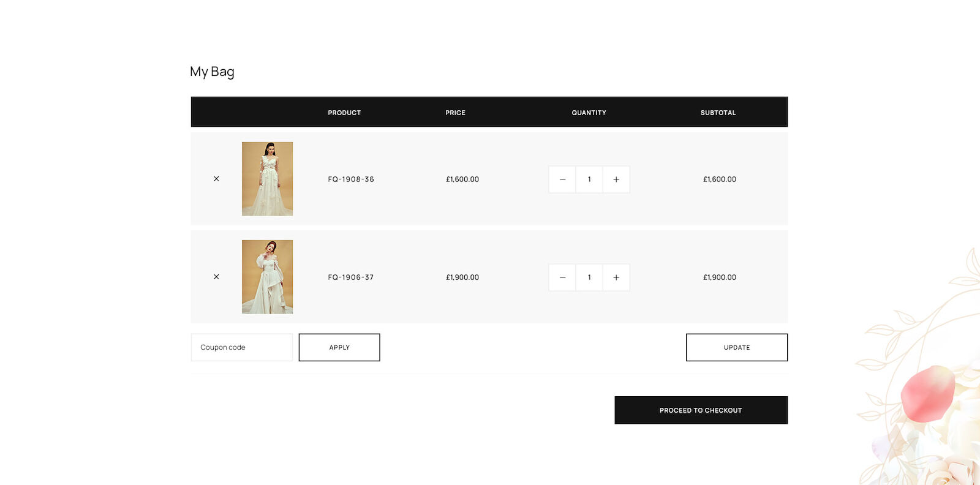
Task: Click the Subtotal column header
Action: pyautogui.click(x=718, y=113)
